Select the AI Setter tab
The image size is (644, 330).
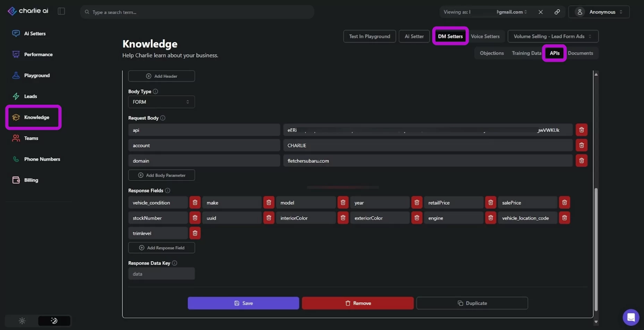[x=414, y=36]
